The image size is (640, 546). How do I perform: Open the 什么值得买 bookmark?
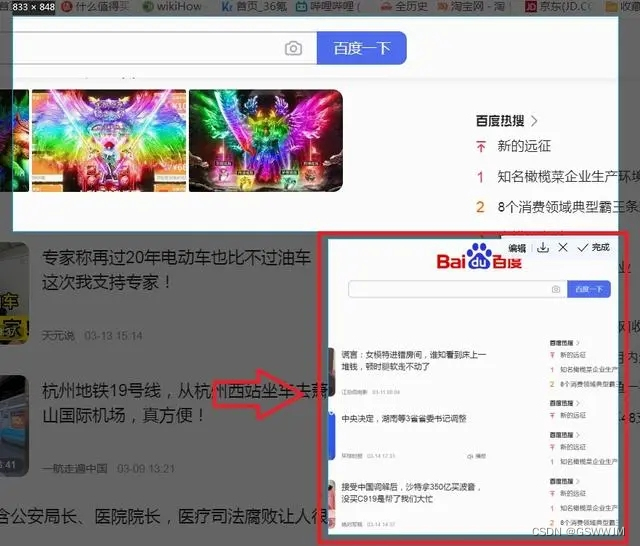[95, 7]
